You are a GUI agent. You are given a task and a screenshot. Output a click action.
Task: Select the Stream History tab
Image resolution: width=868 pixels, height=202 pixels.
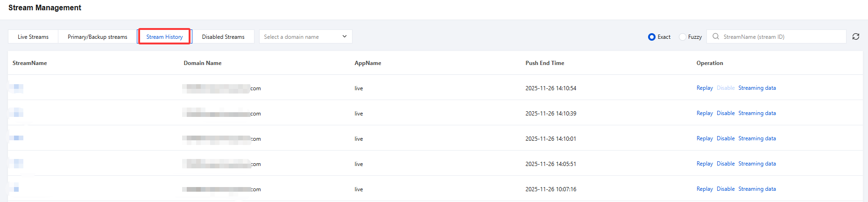[x=164, y=37]
